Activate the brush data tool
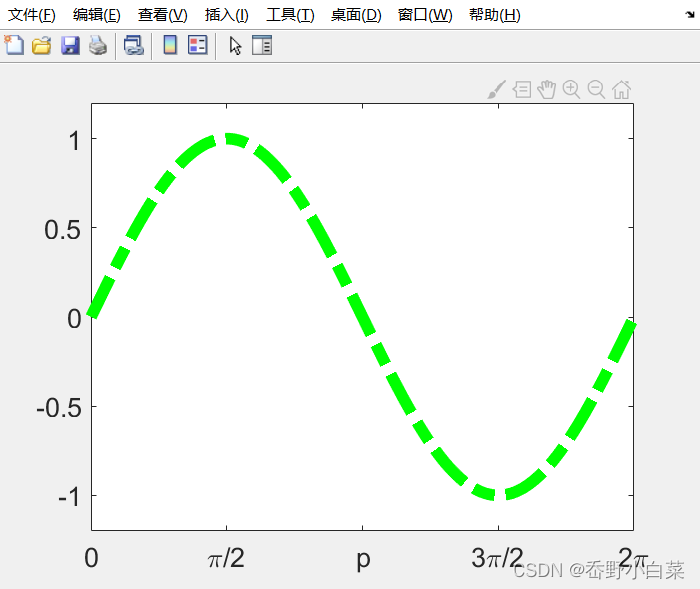The width and height of the screenshot is (700, 589). click(x=497, y=90)
